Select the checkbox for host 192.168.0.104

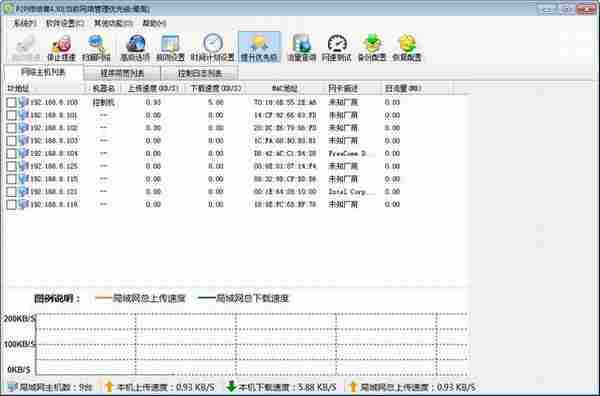point(11,153)
